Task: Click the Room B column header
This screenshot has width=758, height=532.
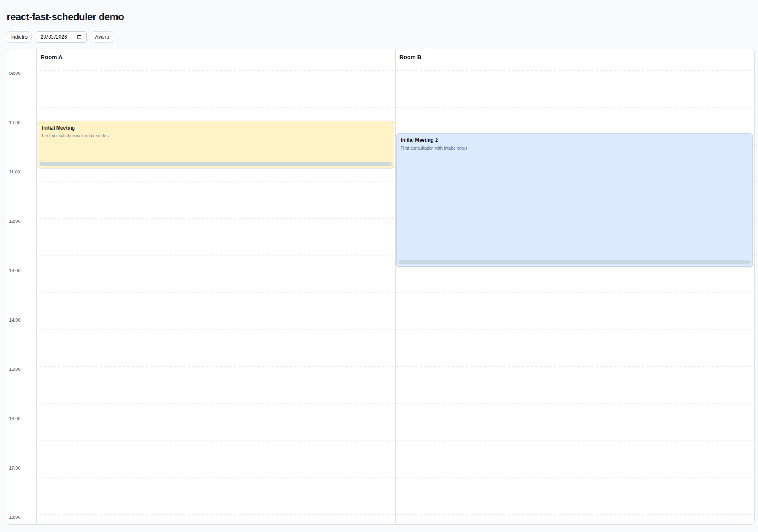Action: click(575, 57)
